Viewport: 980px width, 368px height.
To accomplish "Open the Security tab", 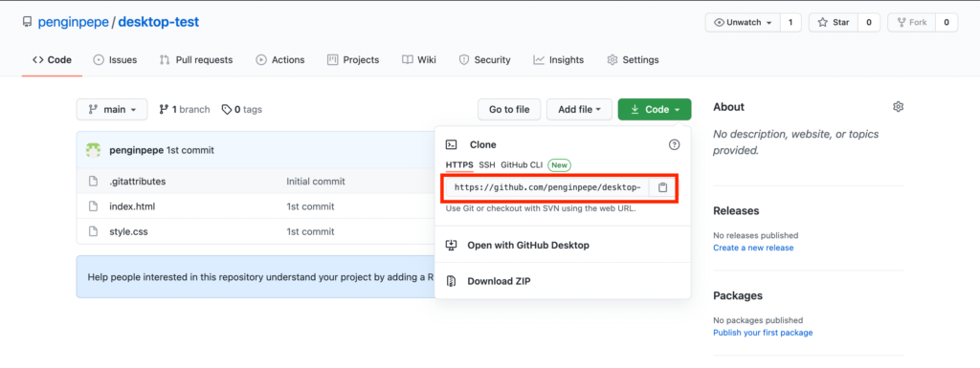I will point(484,60).
